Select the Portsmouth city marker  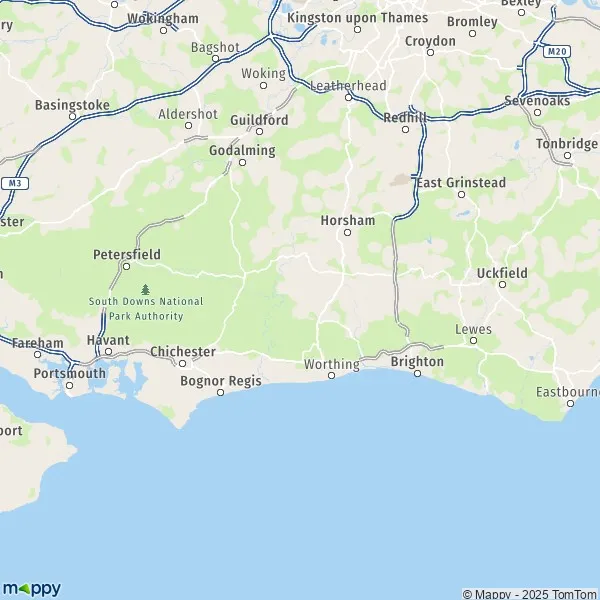[x=69, y=385]
